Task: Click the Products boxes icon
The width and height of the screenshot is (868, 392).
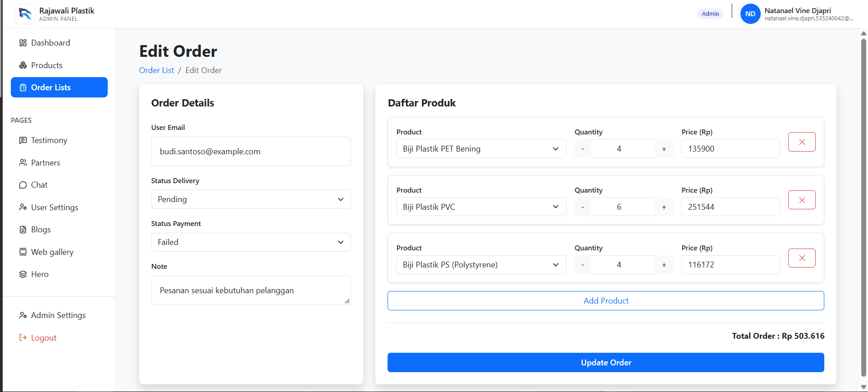Action: (x=23, y=65)
